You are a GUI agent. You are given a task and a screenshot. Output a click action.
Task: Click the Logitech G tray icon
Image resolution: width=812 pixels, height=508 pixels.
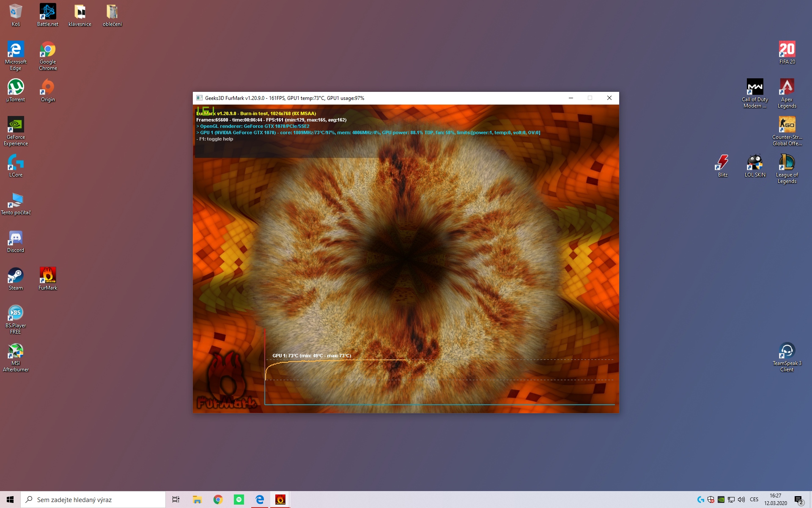point(701,500)
